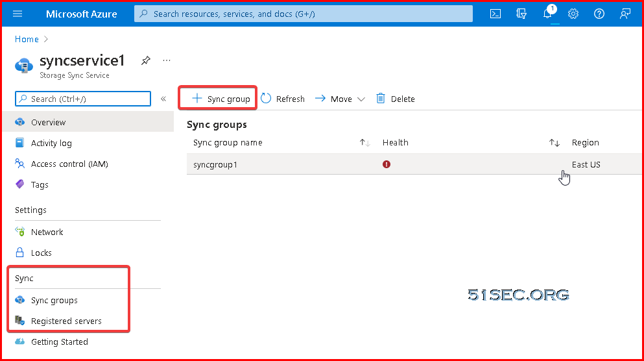Collapse the left menu with double chevron
This screenshot has width=644, height=361.
[163, 99]
